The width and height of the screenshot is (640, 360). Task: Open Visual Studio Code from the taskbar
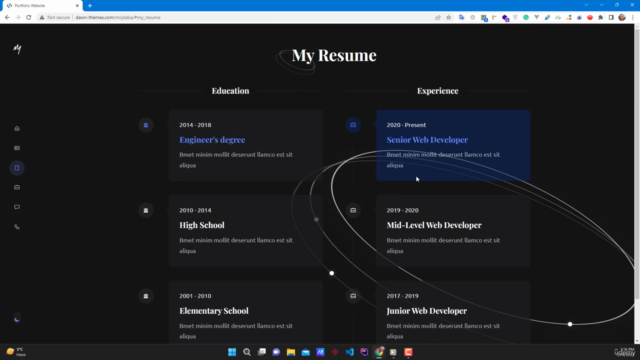click(349, 352)
